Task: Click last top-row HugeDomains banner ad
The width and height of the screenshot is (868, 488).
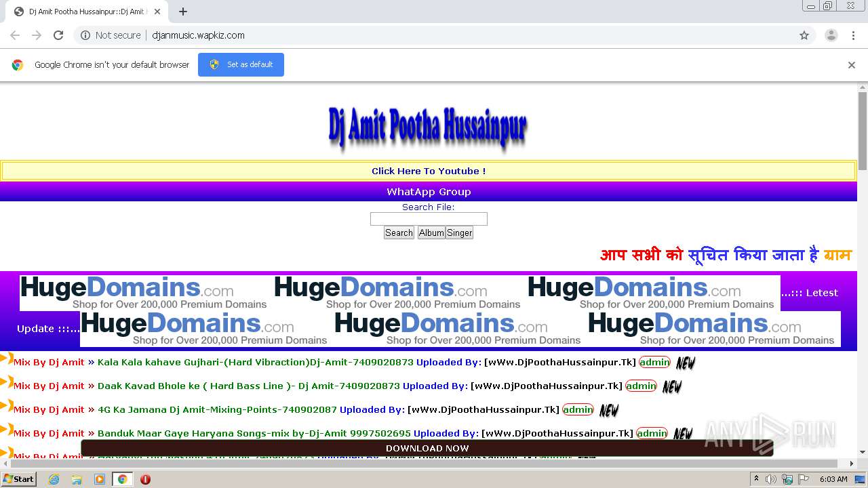Action: 654,293
